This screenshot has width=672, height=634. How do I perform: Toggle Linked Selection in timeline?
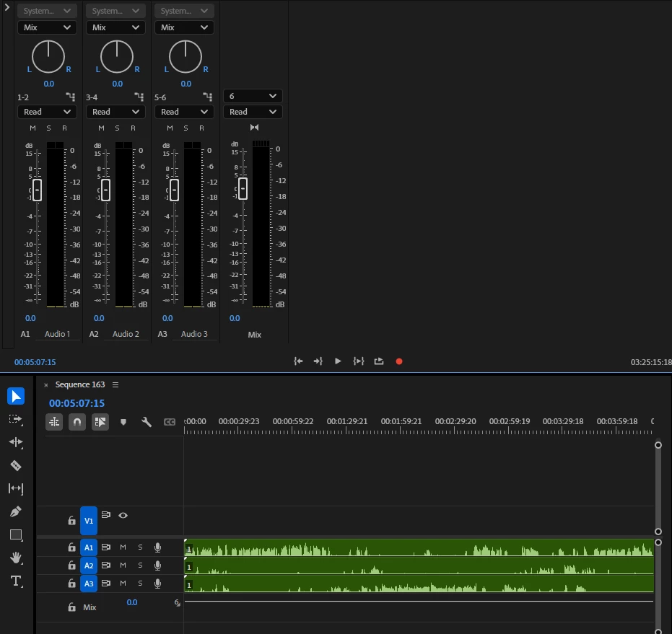click(100, 422)
